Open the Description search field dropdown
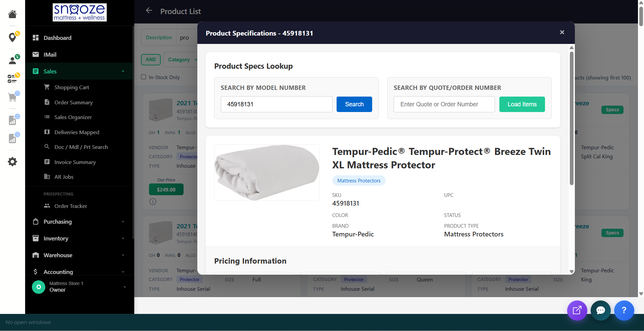The height and width of the screenshot is (331, 644). tap(159, 38)
